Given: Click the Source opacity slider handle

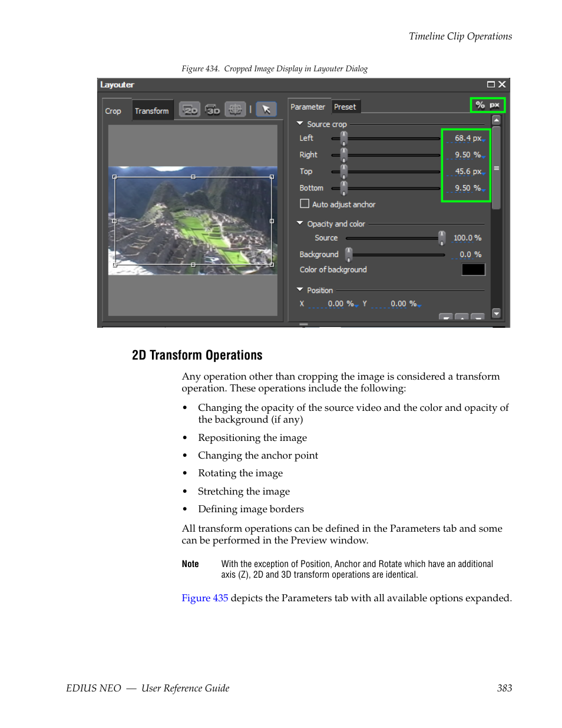Looking at the screenshot, I should [x=442, y=238].
